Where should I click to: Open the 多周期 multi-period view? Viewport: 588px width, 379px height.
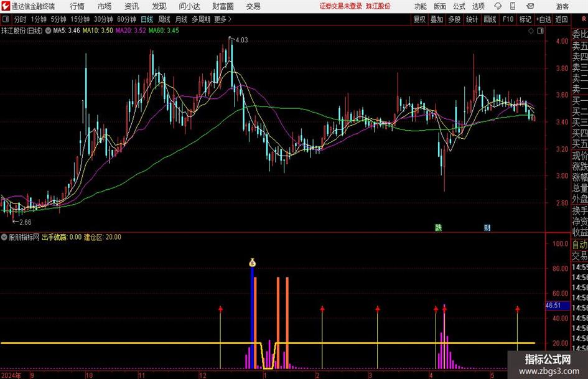(x=201, y=19)
